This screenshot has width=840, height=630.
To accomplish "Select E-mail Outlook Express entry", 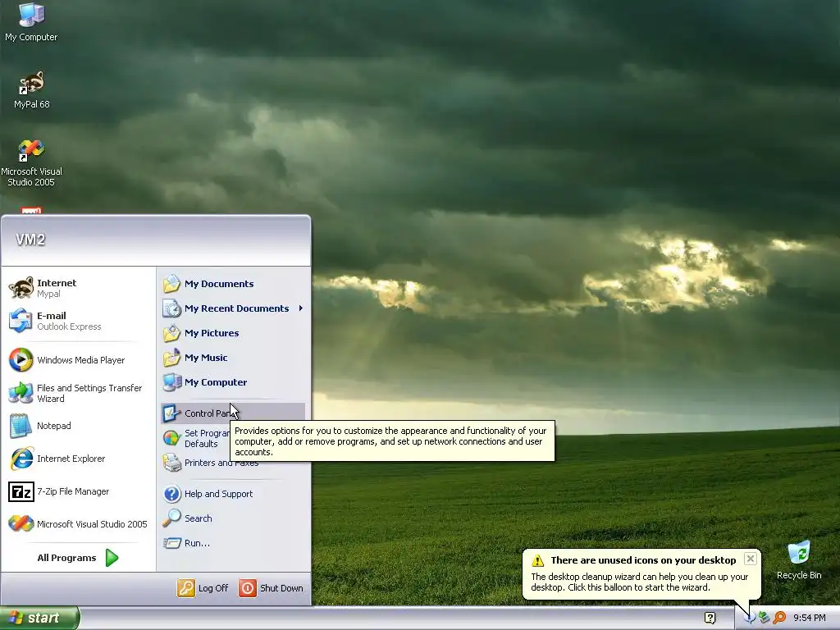I will click(78, 321).
